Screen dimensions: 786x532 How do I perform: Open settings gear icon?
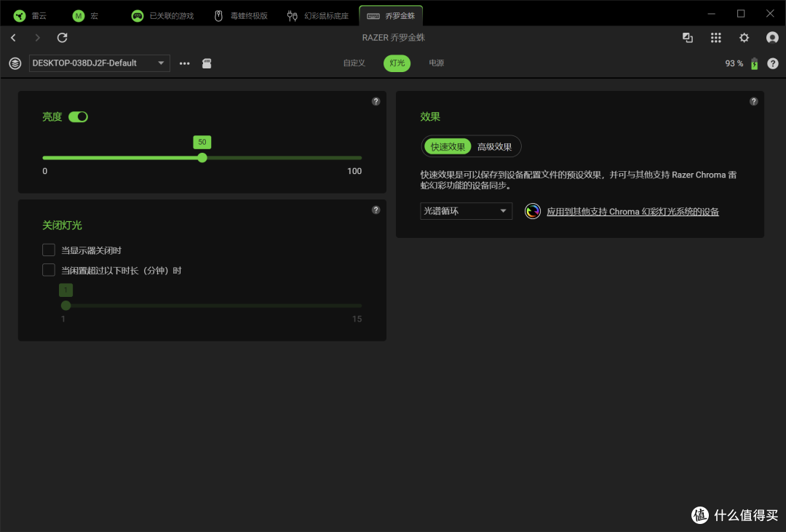[x=744, y=38]
